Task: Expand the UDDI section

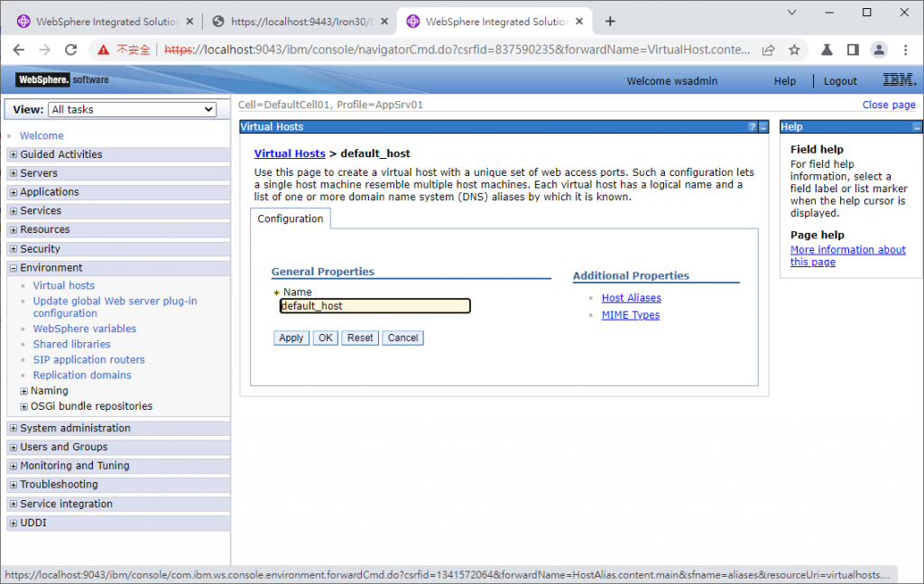Action: pos(14,523)
